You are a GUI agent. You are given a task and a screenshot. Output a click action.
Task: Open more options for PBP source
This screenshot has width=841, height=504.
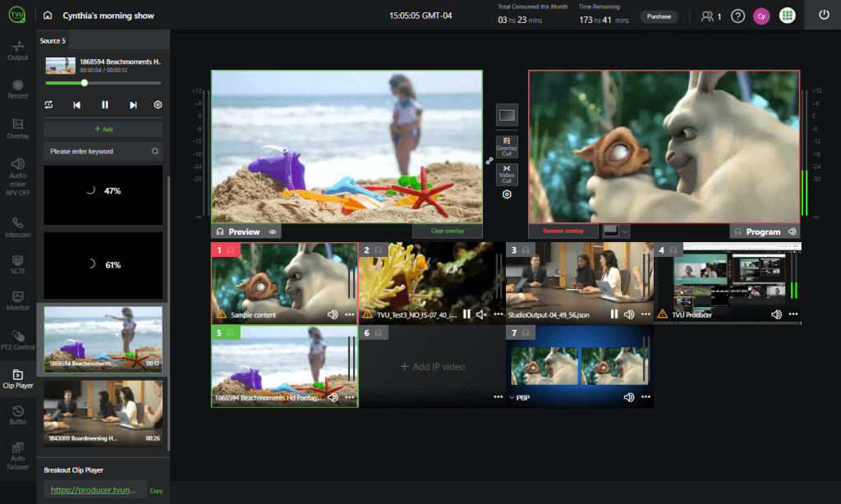click(646, 396)
